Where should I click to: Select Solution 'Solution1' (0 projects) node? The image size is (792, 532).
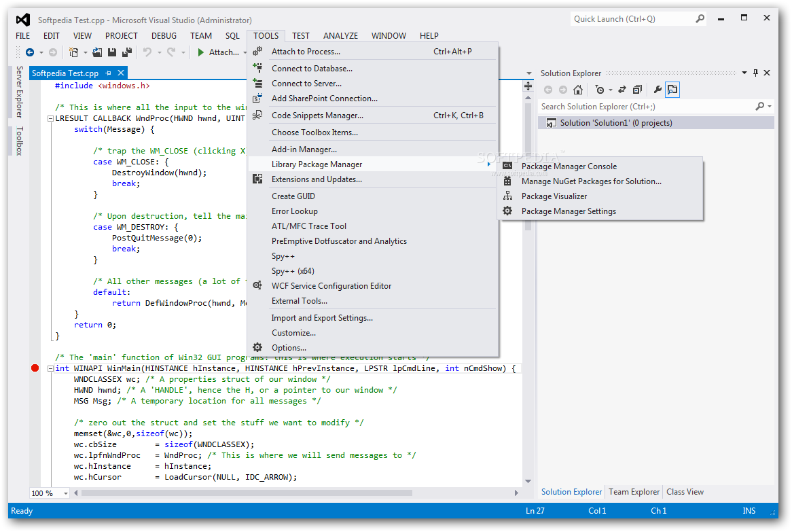pos(656,123)
